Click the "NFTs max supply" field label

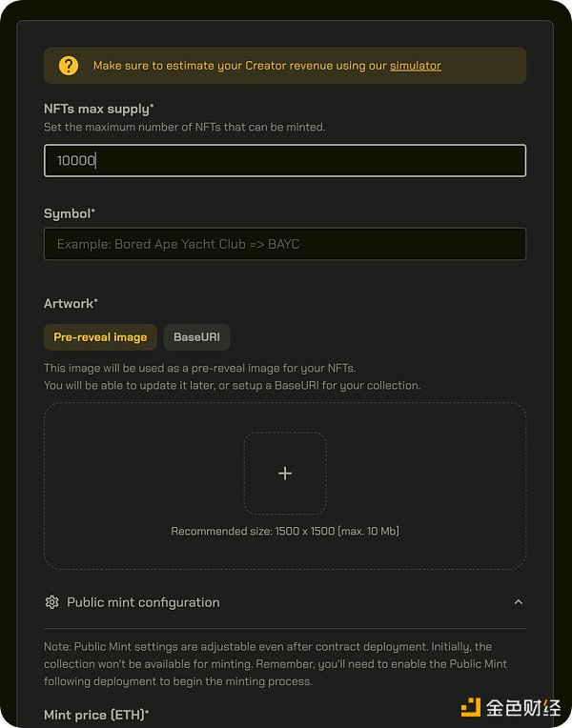[x=98, y=110]
